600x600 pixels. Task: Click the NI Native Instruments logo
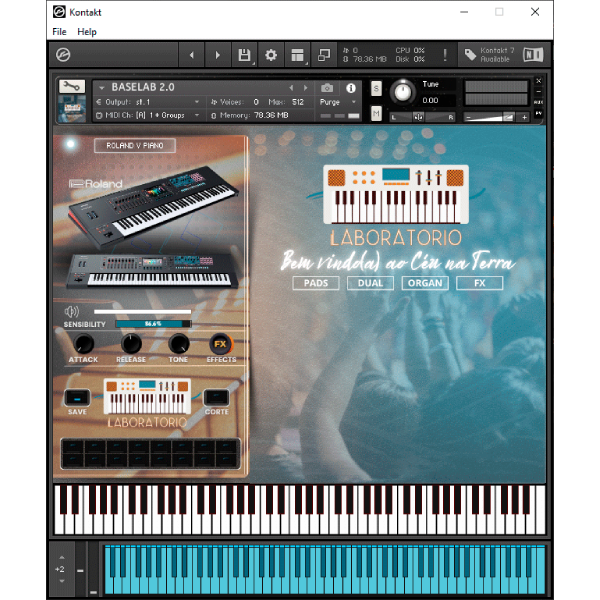(533, 55)
